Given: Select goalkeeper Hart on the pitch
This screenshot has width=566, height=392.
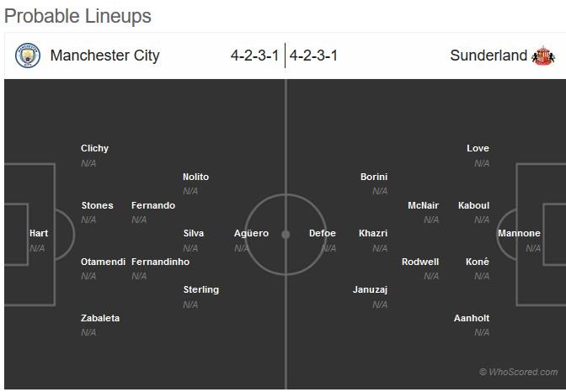Looking at the screenshot, I should 39,233.
